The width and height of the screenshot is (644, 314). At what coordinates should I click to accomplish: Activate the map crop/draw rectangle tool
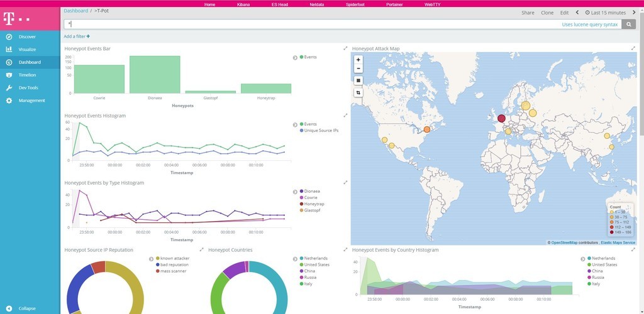358,93
